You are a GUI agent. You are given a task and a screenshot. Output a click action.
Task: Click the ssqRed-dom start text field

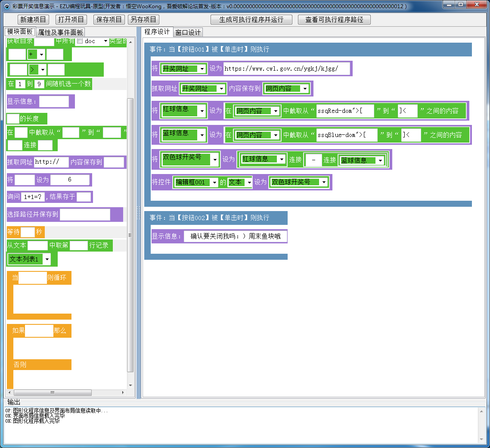pyautogui.click(x=345, y=111)
